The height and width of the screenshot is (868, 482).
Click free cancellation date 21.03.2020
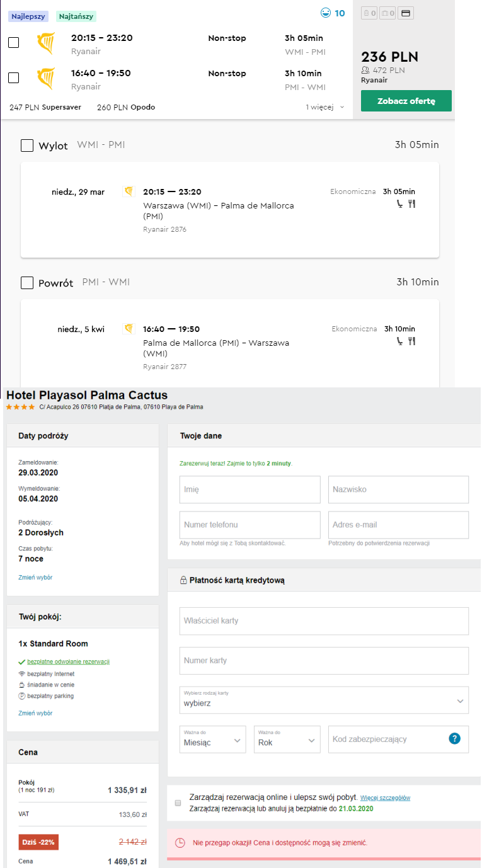click(x=356, y=808)
